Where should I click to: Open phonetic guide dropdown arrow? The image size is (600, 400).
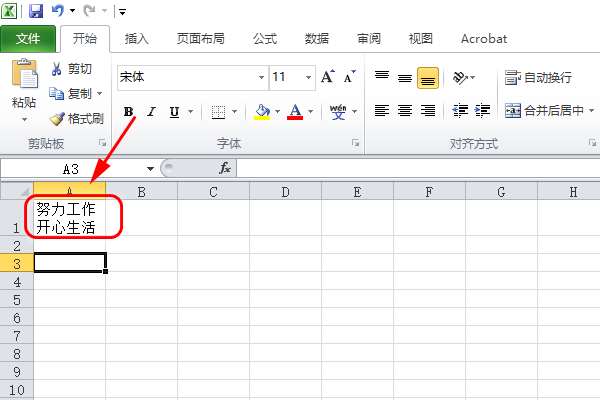click(354, 112)
